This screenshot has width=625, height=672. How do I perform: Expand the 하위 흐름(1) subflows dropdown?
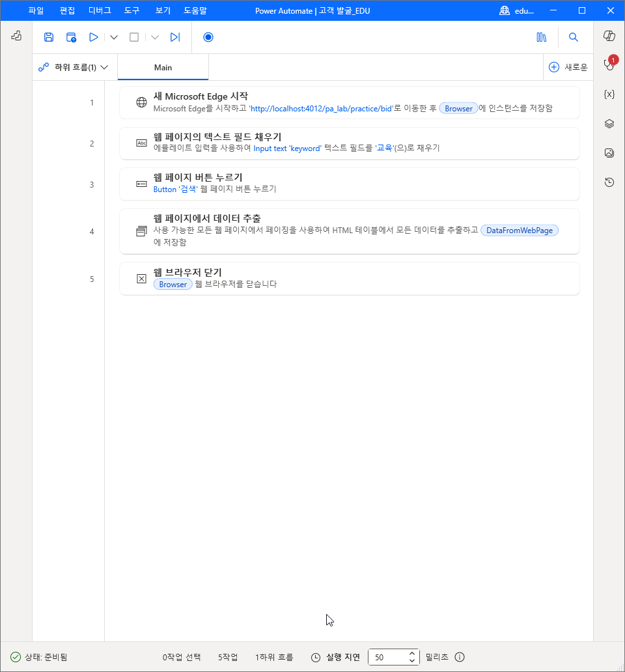click(74, 67)
